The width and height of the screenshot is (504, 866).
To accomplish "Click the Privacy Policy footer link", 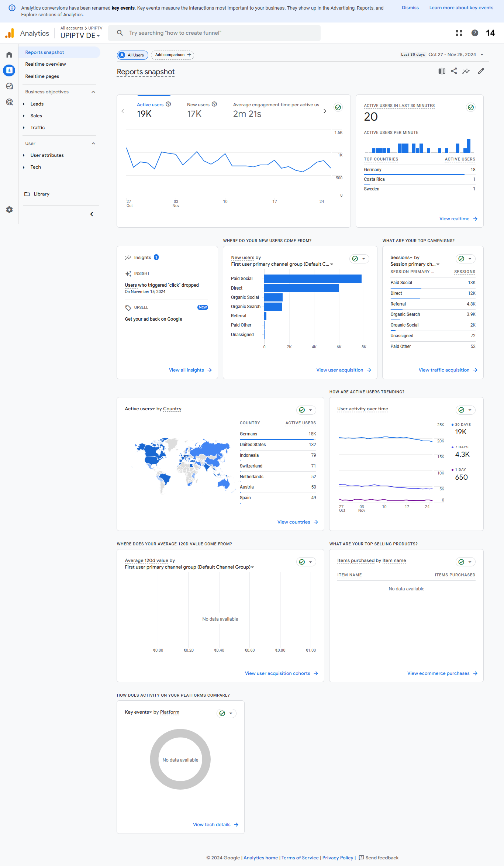I will [x=338, y=858].
